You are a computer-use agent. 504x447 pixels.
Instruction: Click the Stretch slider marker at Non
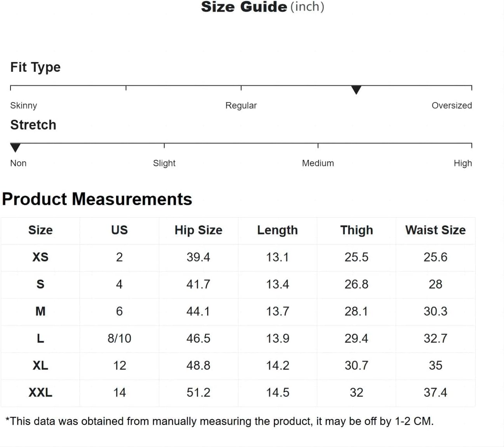(15, 148)
